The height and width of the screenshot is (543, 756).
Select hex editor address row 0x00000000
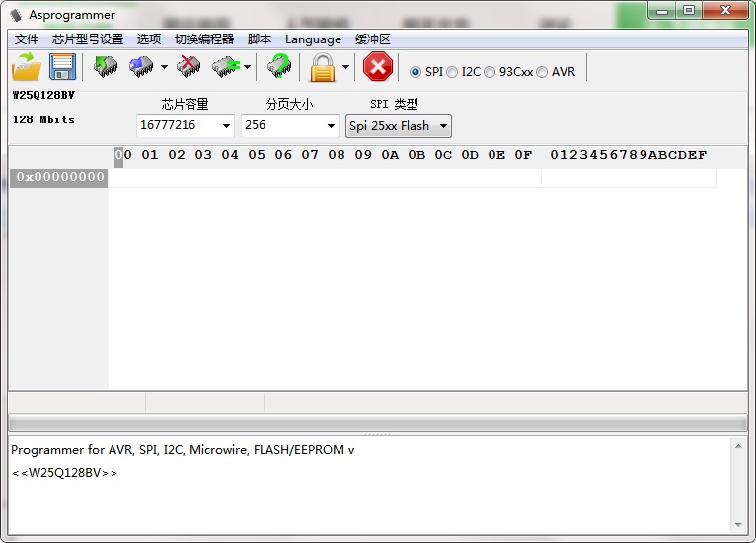[x=59, y=177]
